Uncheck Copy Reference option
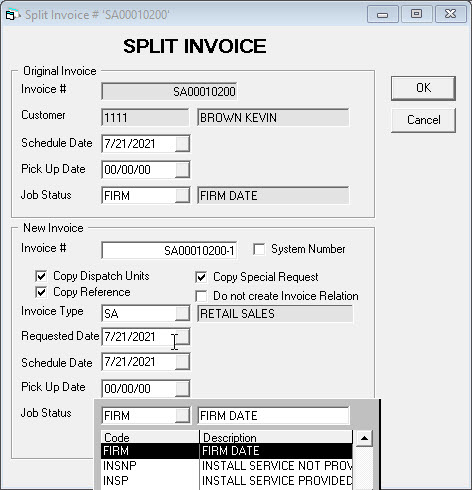The image size is (472, 490). pos(41,292)
